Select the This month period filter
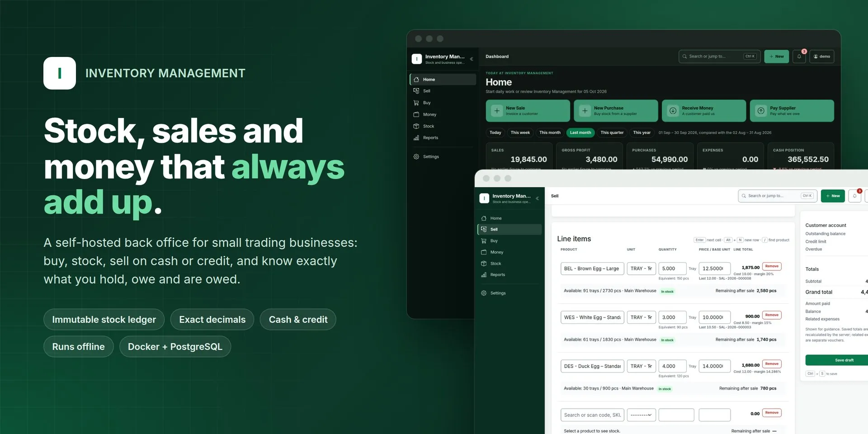Screen dimensions: 868x434 550,132
